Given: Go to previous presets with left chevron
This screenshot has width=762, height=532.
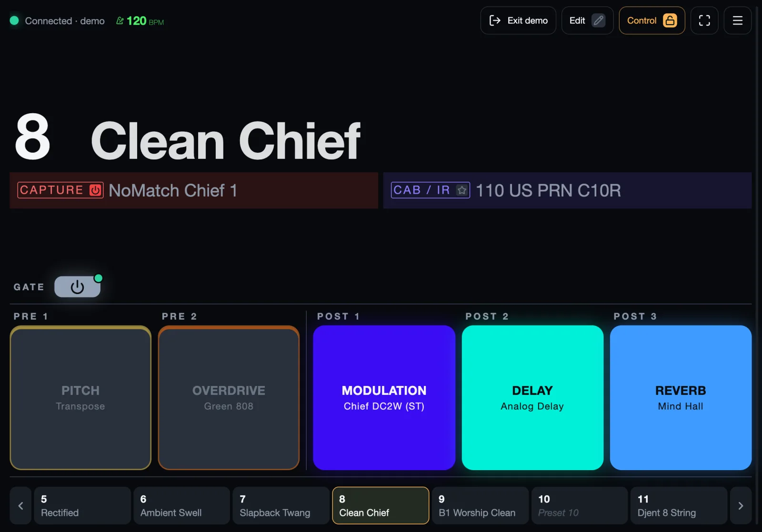Looking at the screenshot, I should click(x=20, y=505).
